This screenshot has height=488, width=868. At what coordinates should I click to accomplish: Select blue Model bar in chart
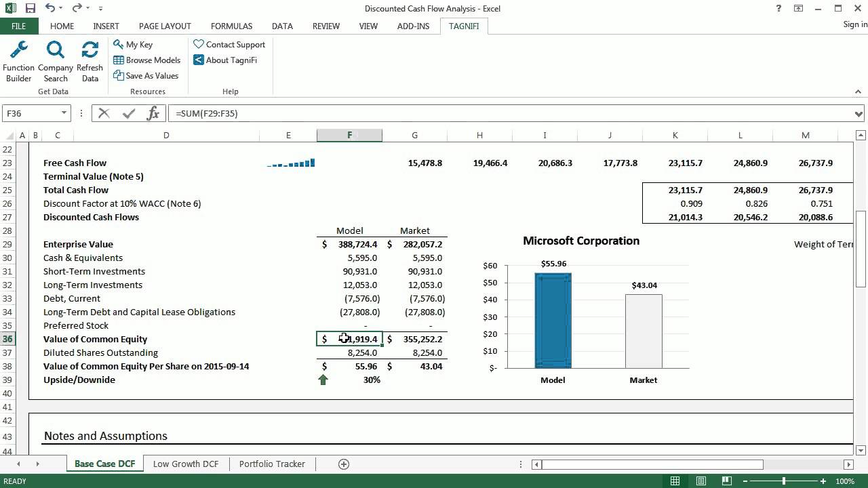point(553,321)
